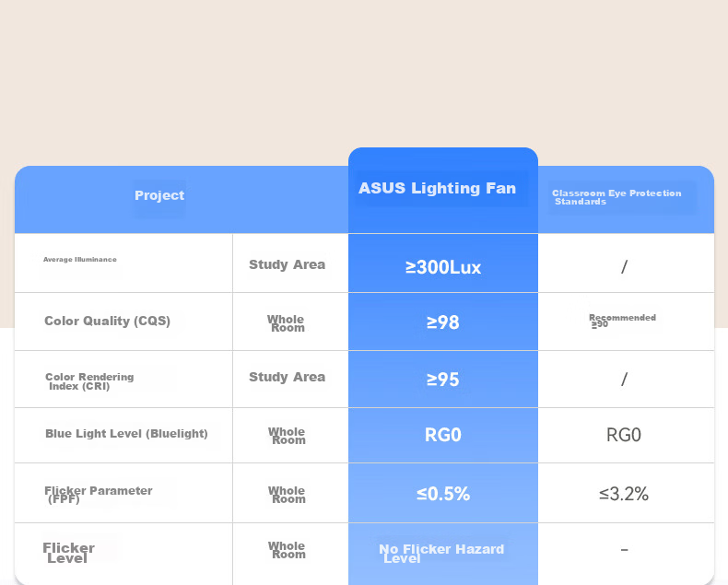
Task: Click the slash in the CRI row
Action: [624, 380]
